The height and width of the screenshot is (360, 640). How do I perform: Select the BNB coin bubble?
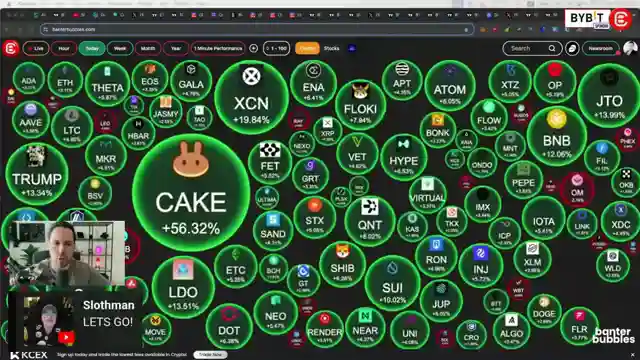[557, 136]
